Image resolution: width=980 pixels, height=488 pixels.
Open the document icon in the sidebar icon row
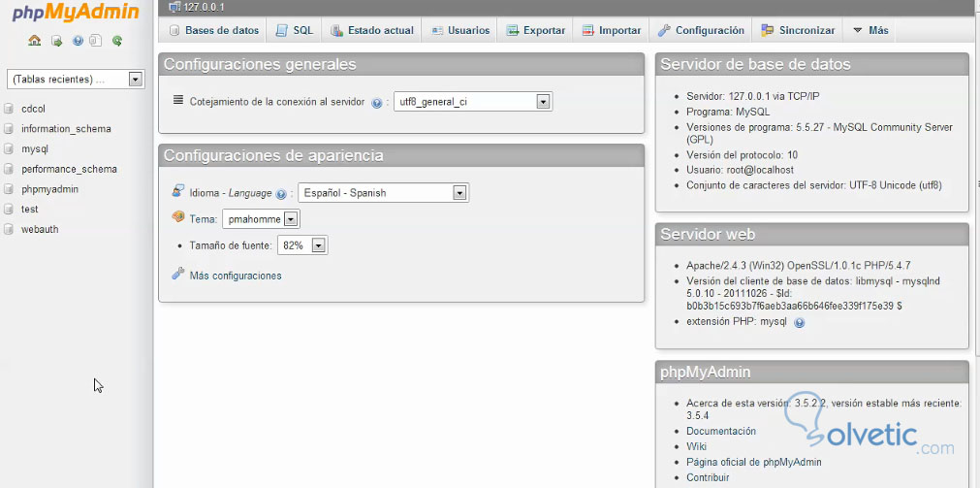(x=96, y=41)
